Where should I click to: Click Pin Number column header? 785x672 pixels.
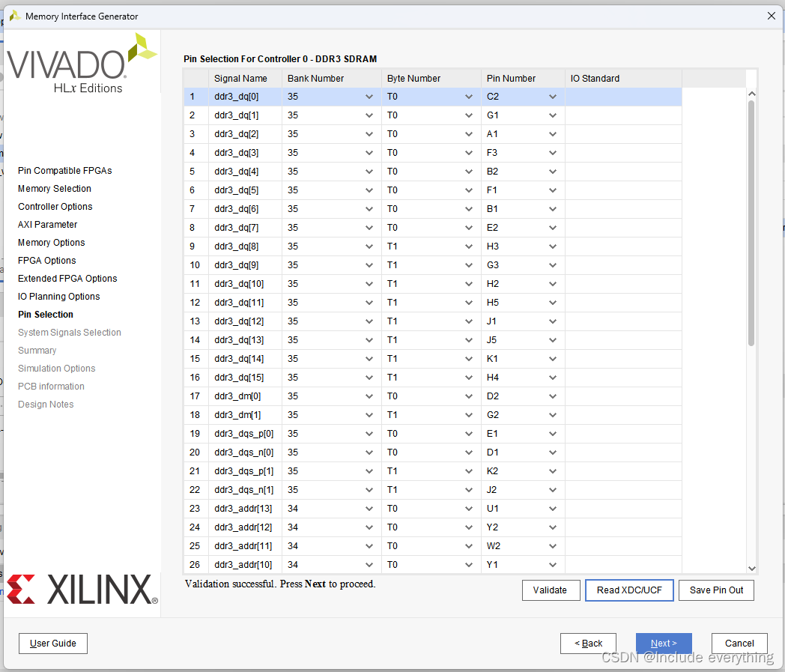523,79
